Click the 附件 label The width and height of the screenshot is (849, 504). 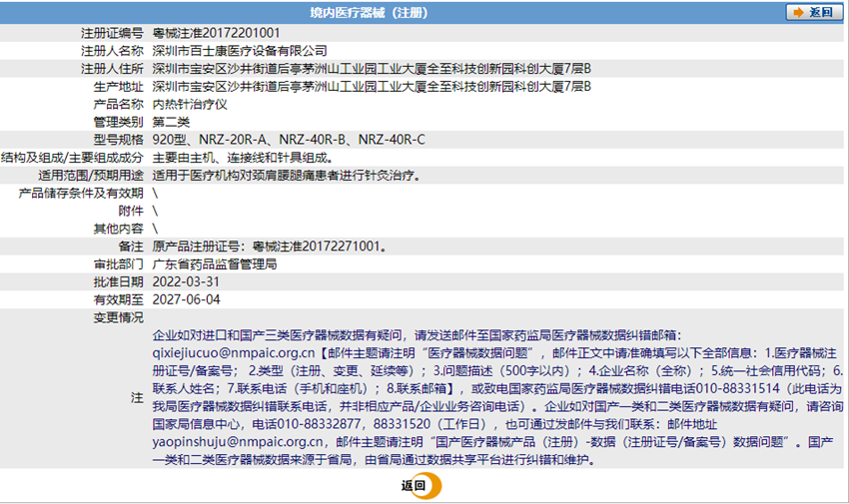[131, 211]
